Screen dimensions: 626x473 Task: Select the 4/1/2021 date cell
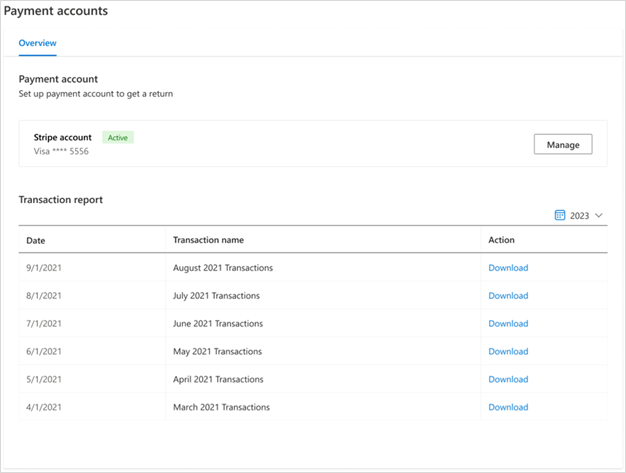point(44,408)
